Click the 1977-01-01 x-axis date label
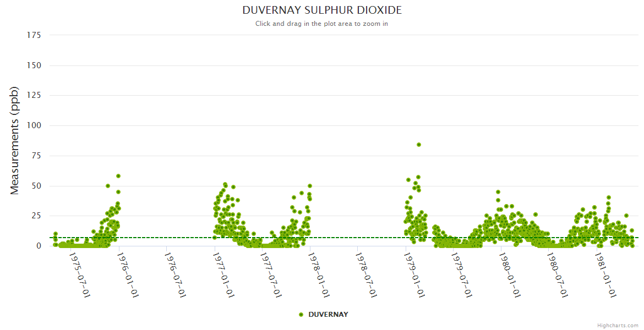 point(223,275)
